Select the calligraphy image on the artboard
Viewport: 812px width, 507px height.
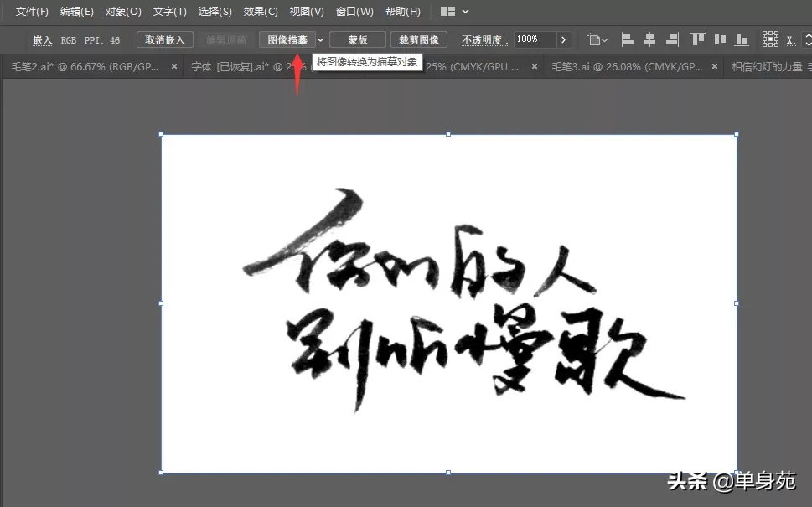click(448, 303)
